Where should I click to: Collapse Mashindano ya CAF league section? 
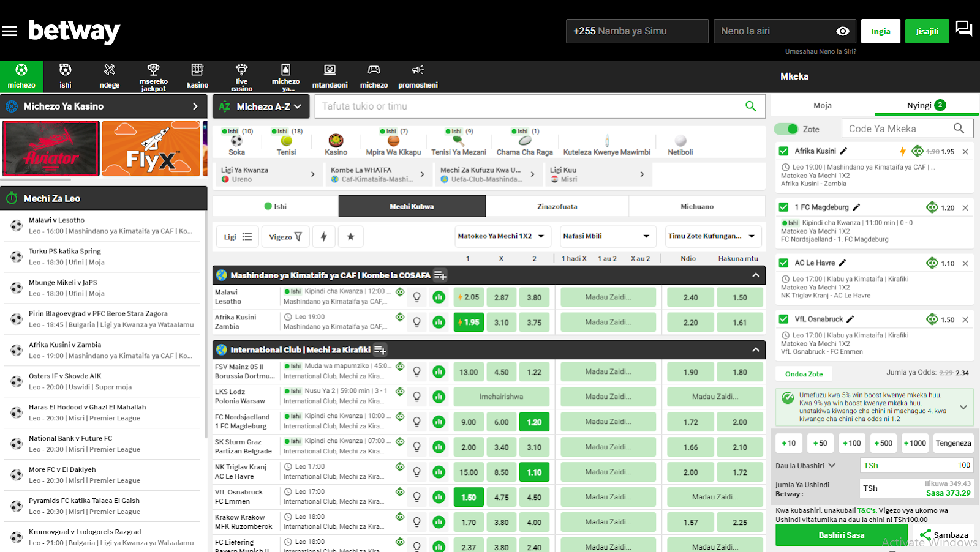point(756,275)
